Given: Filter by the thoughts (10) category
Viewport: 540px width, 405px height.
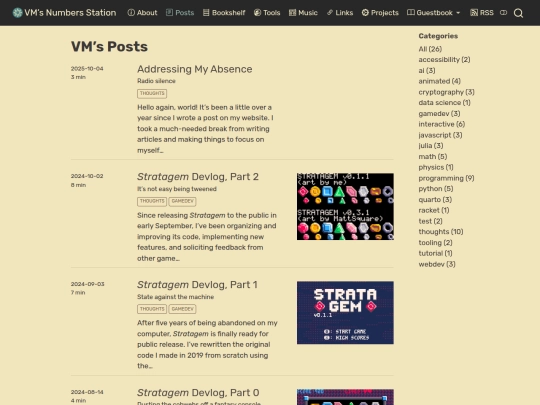Looking at the screenshot, I should coord(441,232).
